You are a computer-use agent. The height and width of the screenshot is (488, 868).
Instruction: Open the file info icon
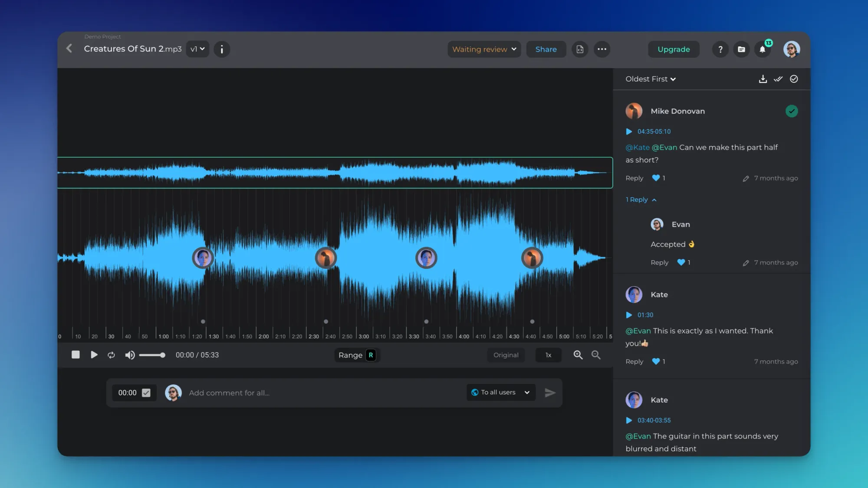coord(222,49)
